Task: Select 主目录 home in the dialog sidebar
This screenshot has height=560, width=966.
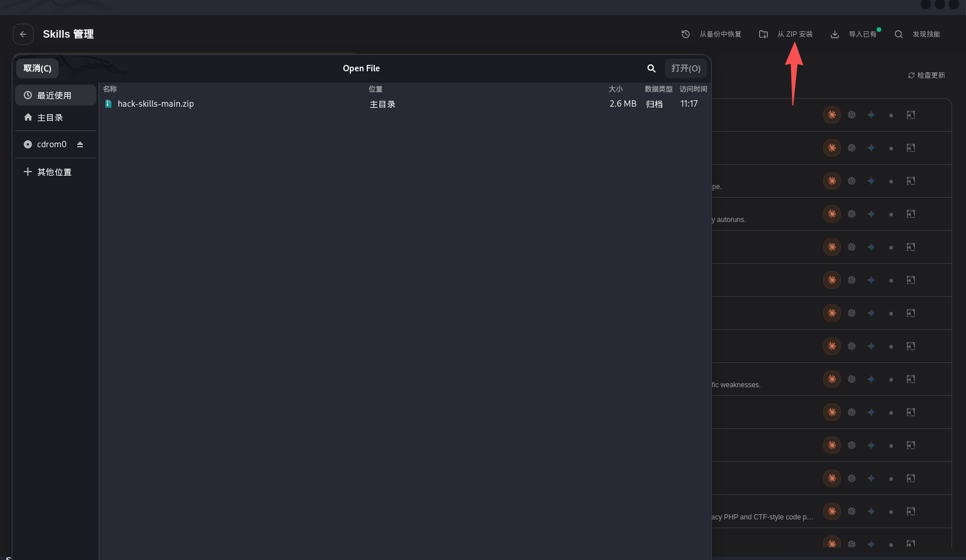Action: [x=56, y=118]
